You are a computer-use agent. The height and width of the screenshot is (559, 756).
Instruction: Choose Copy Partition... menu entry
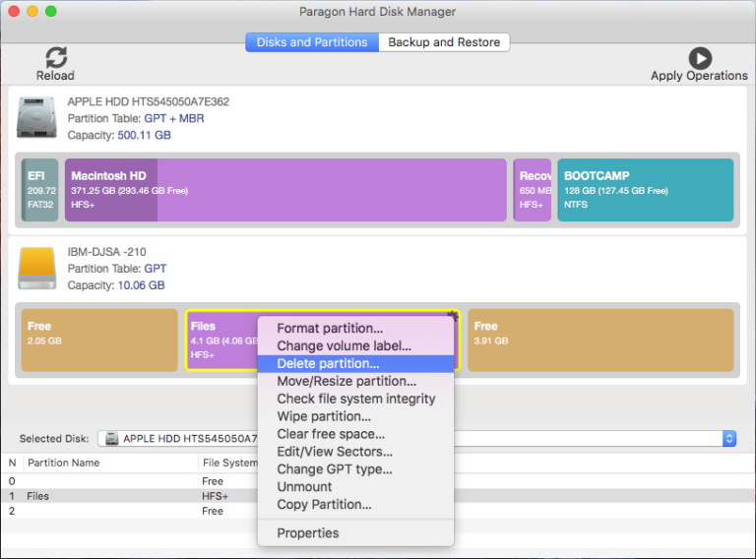point(355,505)
